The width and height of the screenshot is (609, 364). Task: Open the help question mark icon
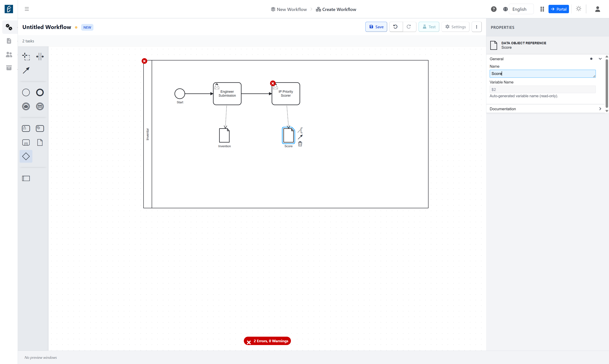(x=494, y=9)
